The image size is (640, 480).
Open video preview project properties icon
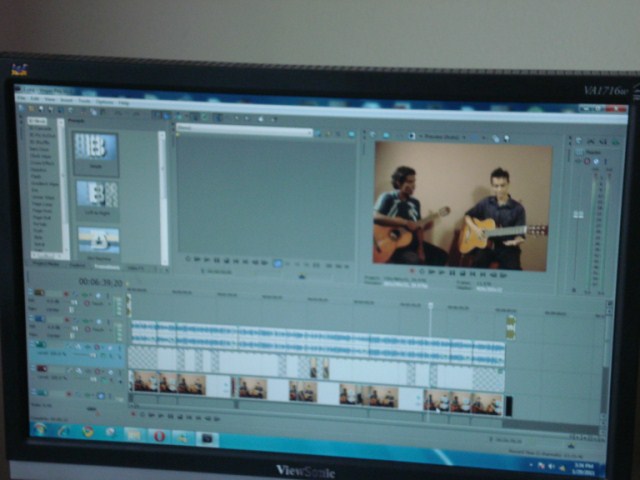(373, 134)
